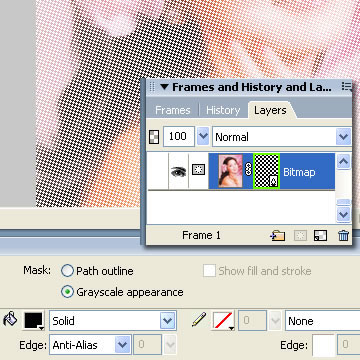Open the Normal blend mode dropdown
This screenshot has width=360, height=360.
click(282, 137)
